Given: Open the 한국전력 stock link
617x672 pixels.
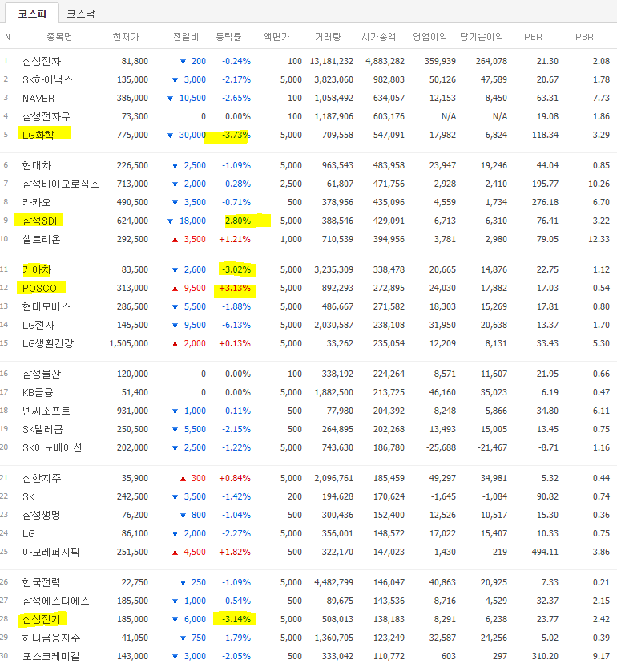Looking at the screenshot, I should click(41, 582).
